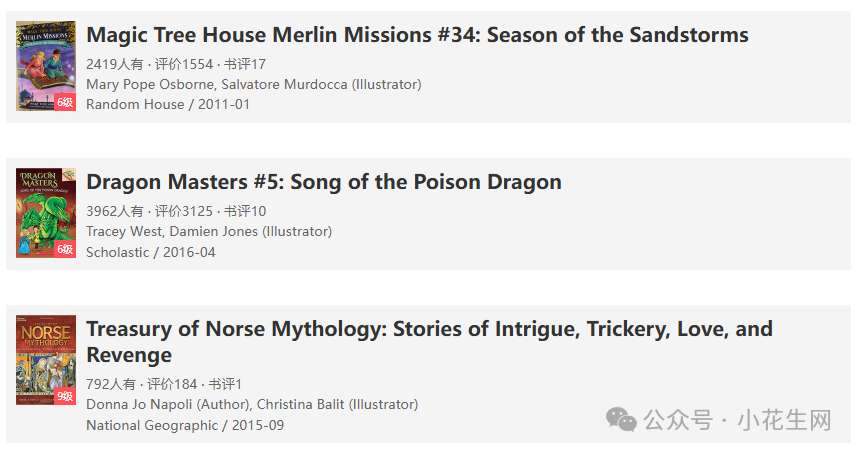Click the 792人有 stats line
This screenshot has height=454, width=859.
164,384
